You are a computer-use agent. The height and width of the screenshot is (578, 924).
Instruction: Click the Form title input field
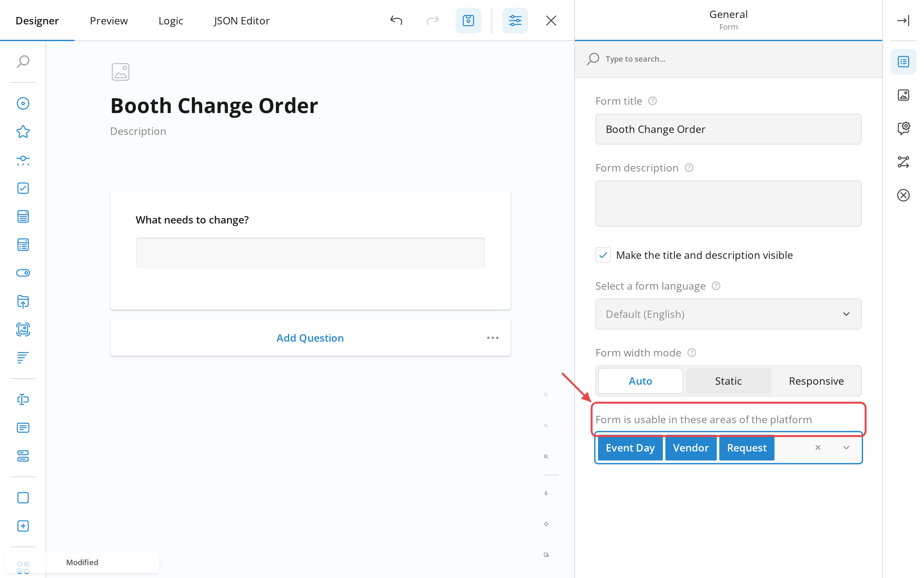[x=728, y=129]
